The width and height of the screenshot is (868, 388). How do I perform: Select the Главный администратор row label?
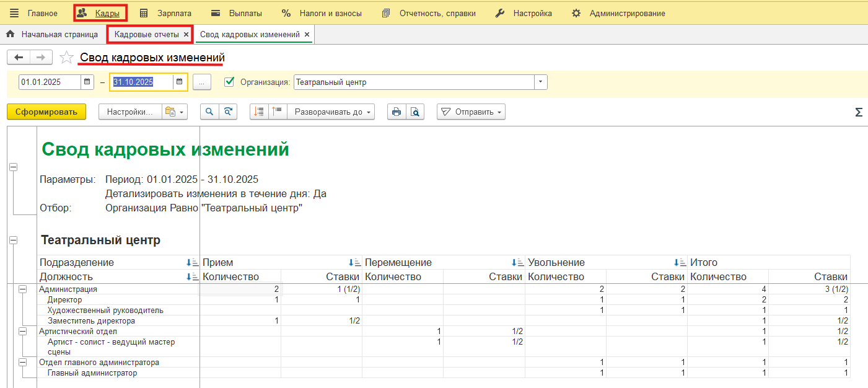[x=92, y=373]
